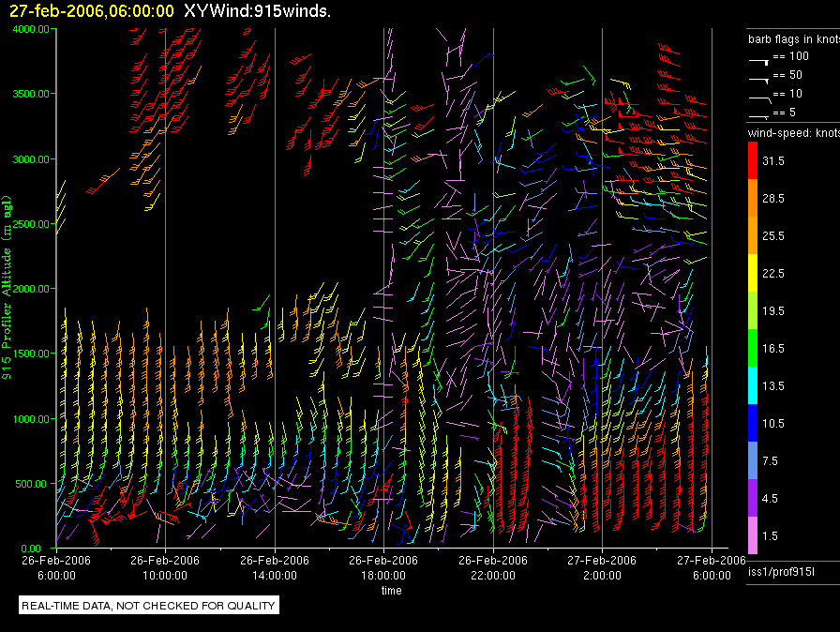Click the 2500.00 altitude axis label
The height and width of the screenshot is (632, 840).
(x=31, y=224)
